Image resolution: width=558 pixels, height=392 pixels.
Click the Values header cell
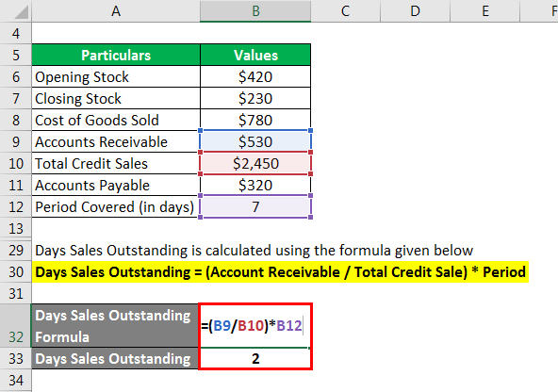point(255,56)
